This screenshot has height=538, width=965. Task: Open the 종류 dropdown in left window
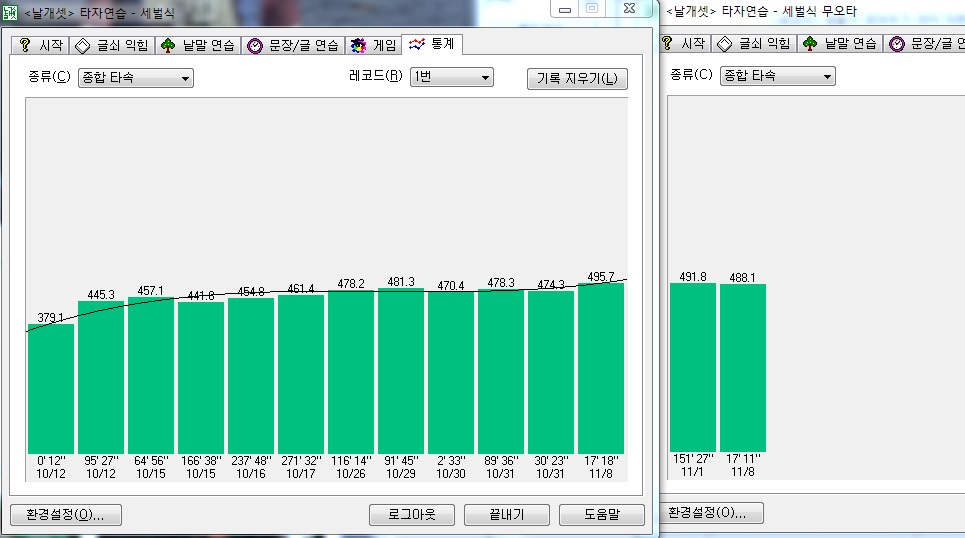[135, 78]
